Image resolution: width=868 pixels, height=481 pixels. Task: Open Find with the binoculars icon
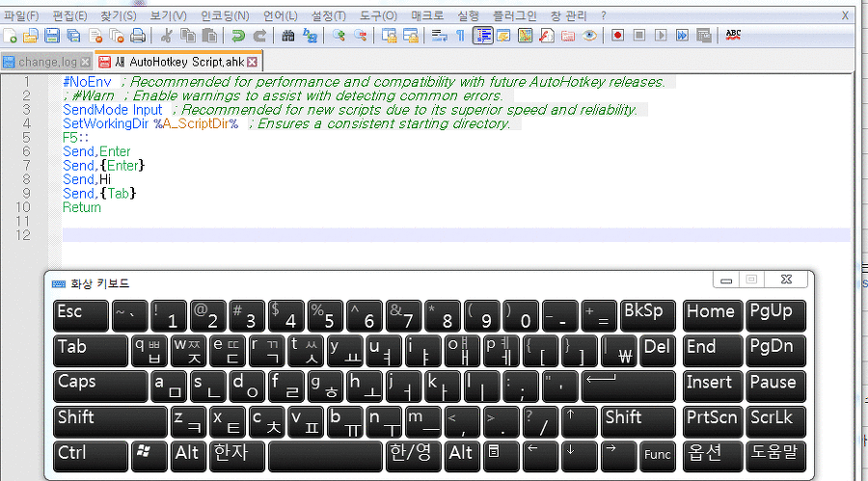pos(287,36)
